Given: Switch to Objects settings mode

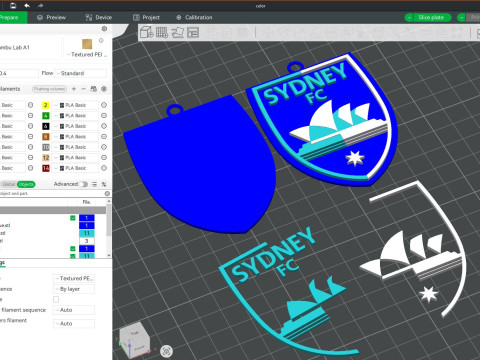Looking at the screenshot, I should (x=26, y=184).
